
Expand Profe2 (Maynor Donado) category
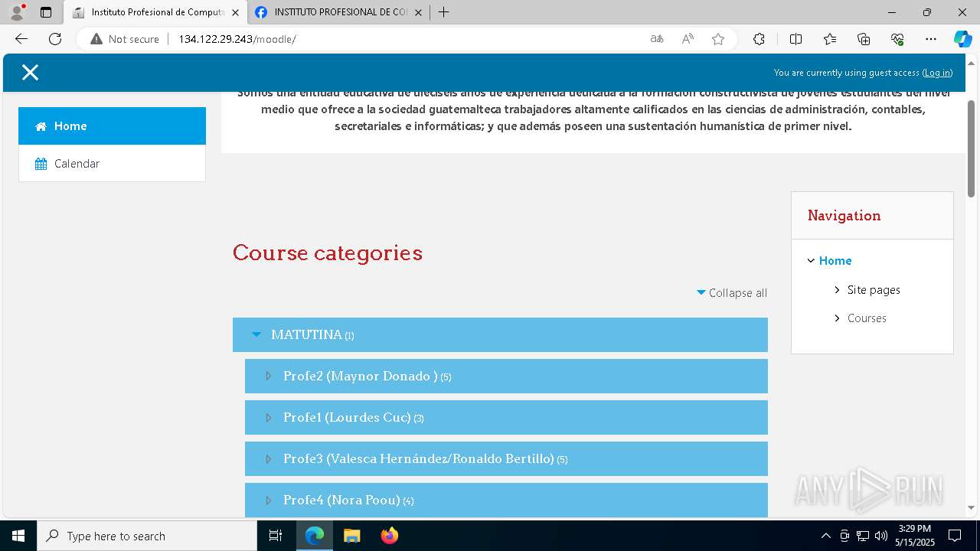(268, 376)
